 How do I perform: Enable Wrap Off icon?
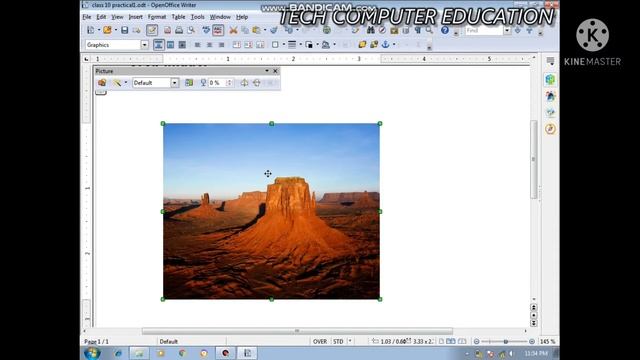pyautogui.click(x=158, y=45)
